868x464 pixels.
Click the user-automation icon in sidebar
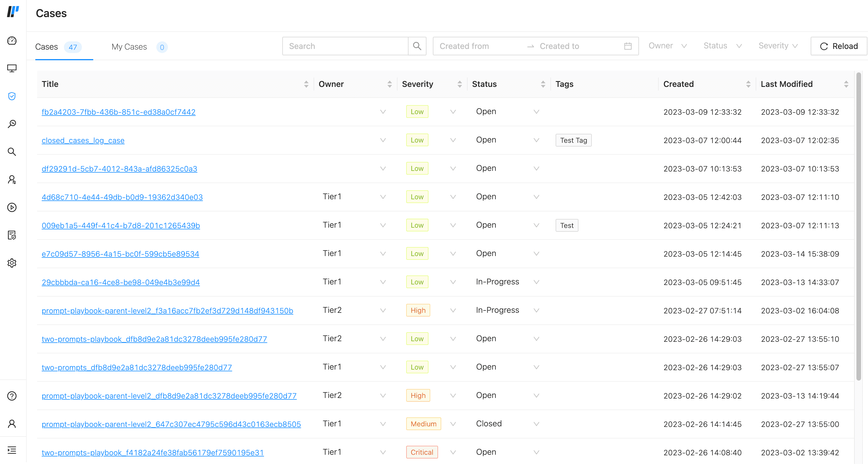12,180
